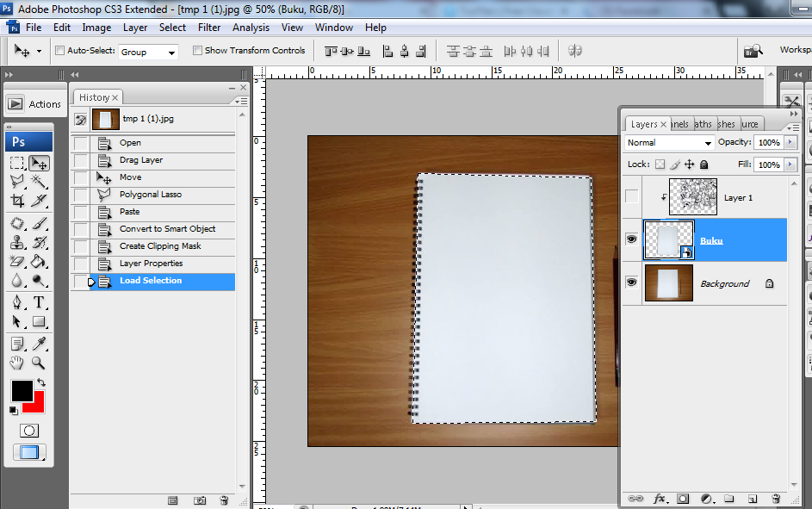
Task: Open the tool preset picker arrow
Action: pos(39,52)
